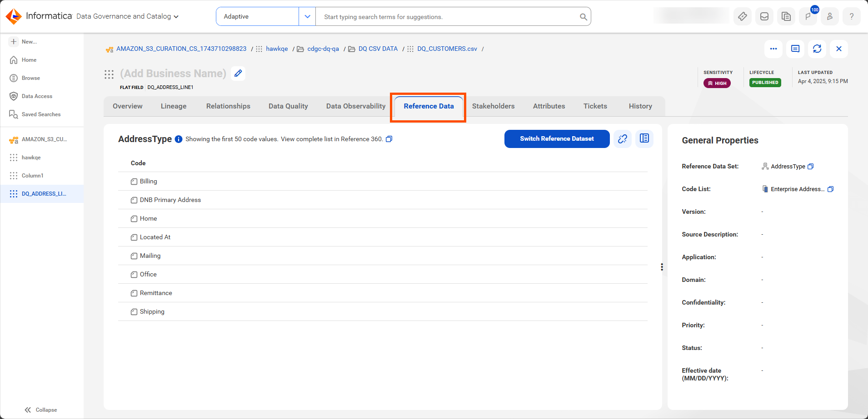This screenshot has width=868, height=419.
Task: Open the inbox tray icon in header
Action: pos(764,16)
